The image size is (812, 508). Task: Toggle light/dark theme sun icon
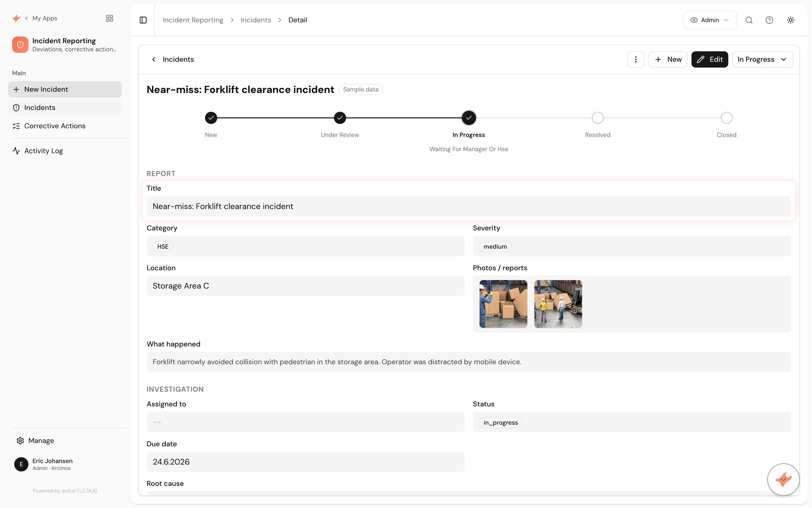[x=790, y=20]
